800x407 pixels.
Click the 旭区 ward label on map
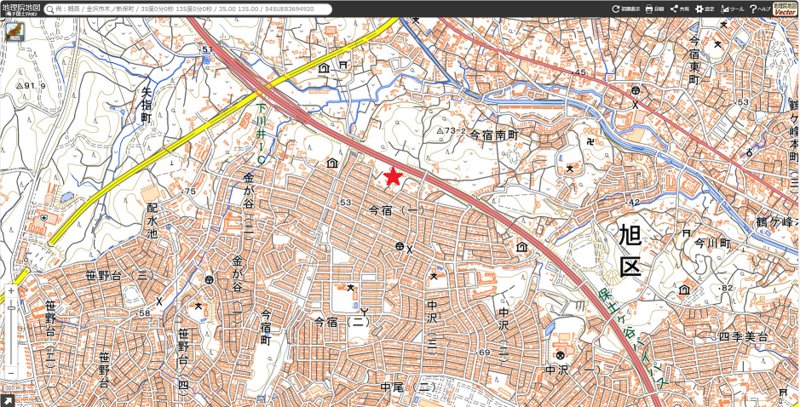[x=629, y=254]
